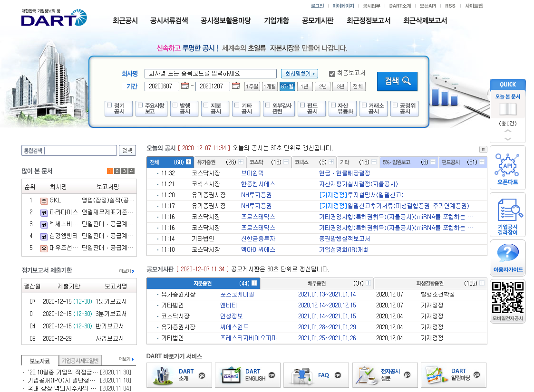Expand the 펀드공시 (31) plus button
The width and height of the screenshot is (534, 392).
pos(482,162)
